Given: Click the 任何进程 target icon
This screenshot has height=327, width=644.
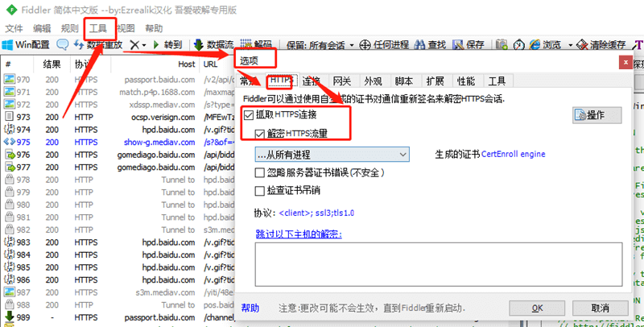Looking at the screenshot, I should click(x=365, y=45).
